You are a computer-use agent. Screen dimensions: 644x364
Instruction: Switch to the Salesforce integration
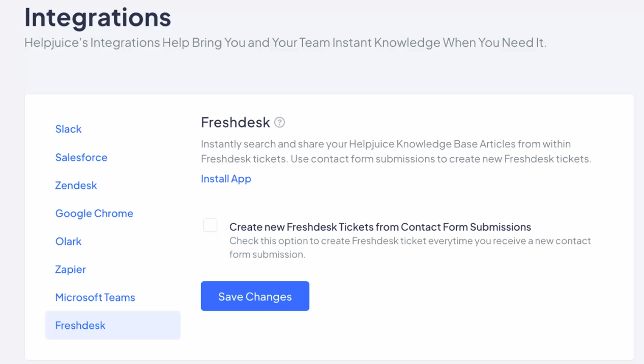click(x=81, y=157)
